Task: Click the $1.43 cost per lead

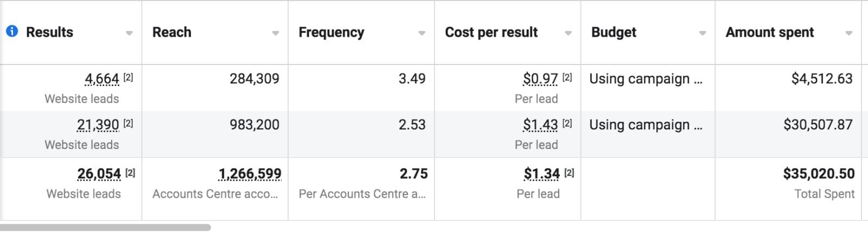Action: (x=540, y=125)
